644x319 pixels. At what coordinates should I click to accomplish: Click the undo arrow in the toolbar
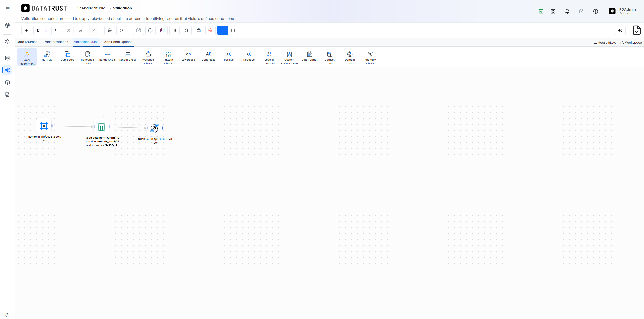(x=57, y=30)
